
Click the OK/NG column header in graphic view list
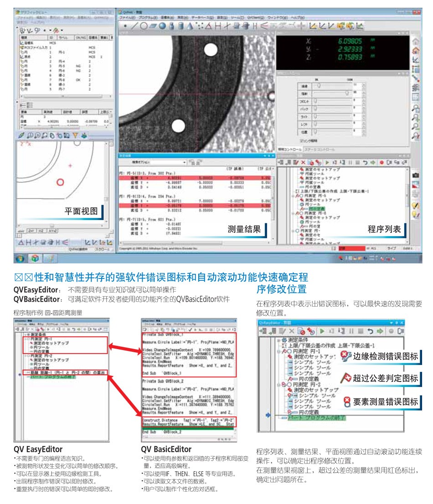(81, 38)
